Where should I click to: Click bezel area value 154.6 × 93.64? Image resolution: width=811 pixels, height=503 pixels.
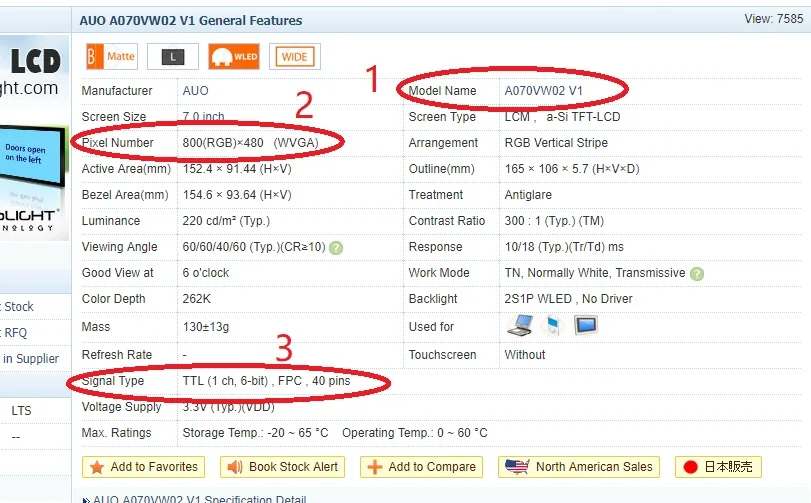(x=237, y=195)
